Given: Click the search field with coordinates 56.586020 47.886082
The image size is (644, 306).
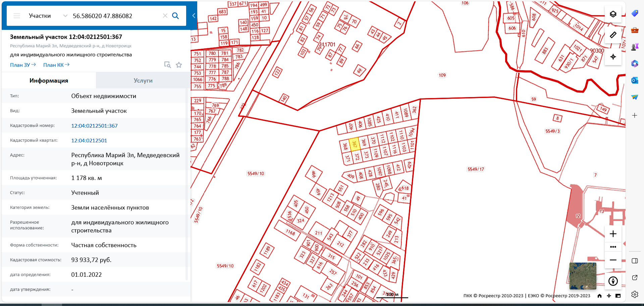Looking at the screenshot, I should [116, 16].
